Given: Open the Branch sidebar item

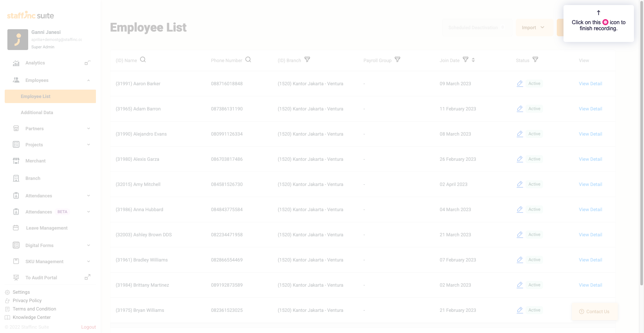Looking at the screenshot, I should coord(33,178).
